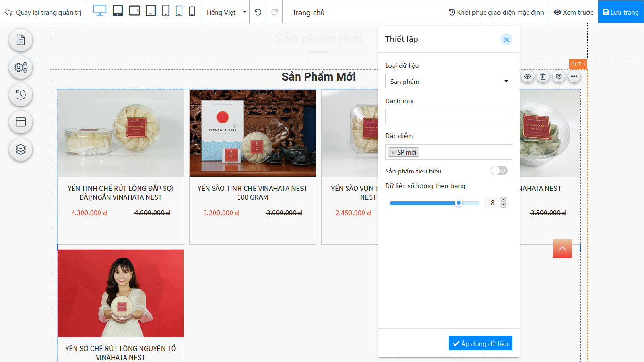The width and height of the screenshot is (644, 362).
Task: Open the layout window sidebar icon
Action: tap(21, 122)
